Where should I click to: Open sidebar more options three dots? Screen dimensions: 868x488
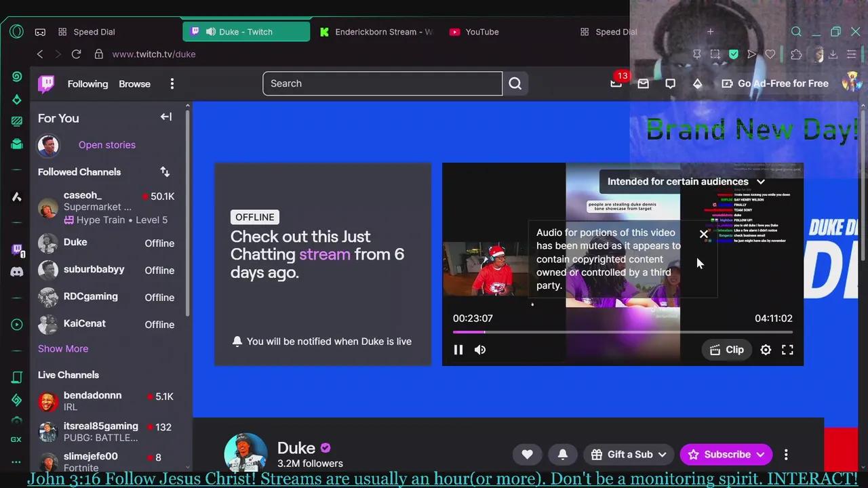(x=16, y=462)
